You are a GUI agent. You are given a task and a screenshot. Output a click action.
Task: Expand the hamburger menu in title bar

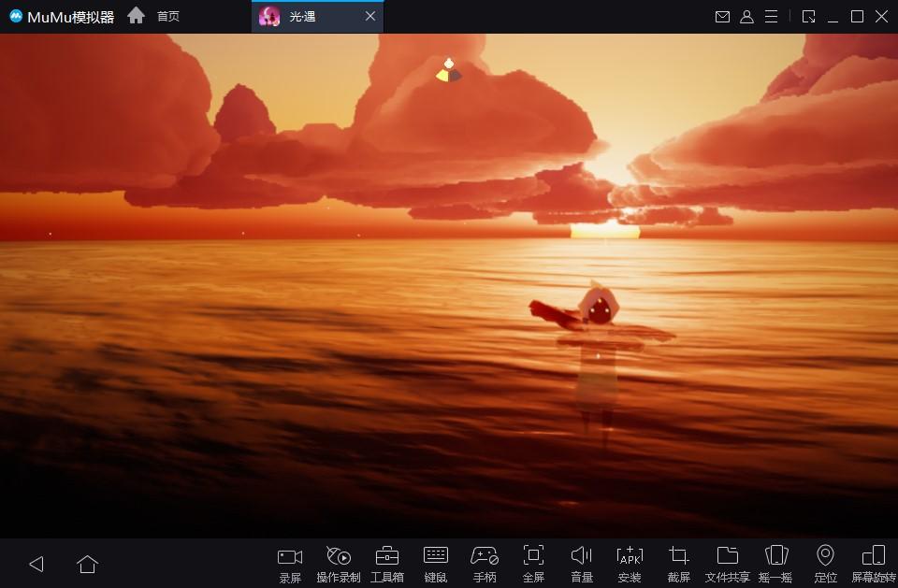tap(771, 17)
